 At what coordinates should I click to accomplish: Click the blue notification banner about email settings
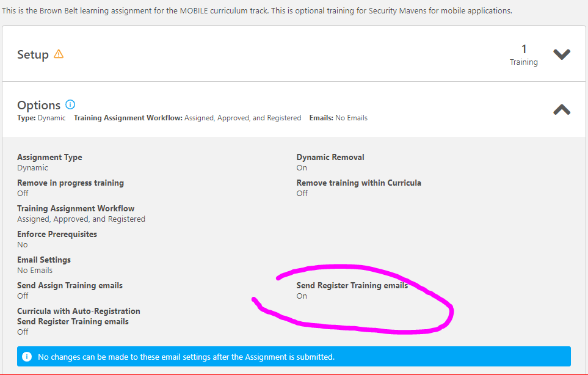293,356
